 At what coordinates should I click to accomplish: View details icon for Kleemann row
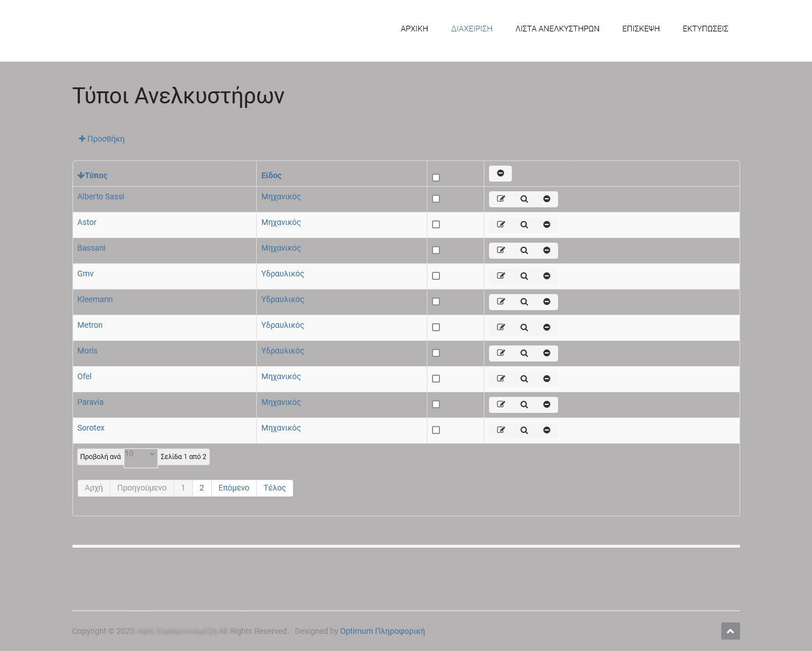pos(524,302)
